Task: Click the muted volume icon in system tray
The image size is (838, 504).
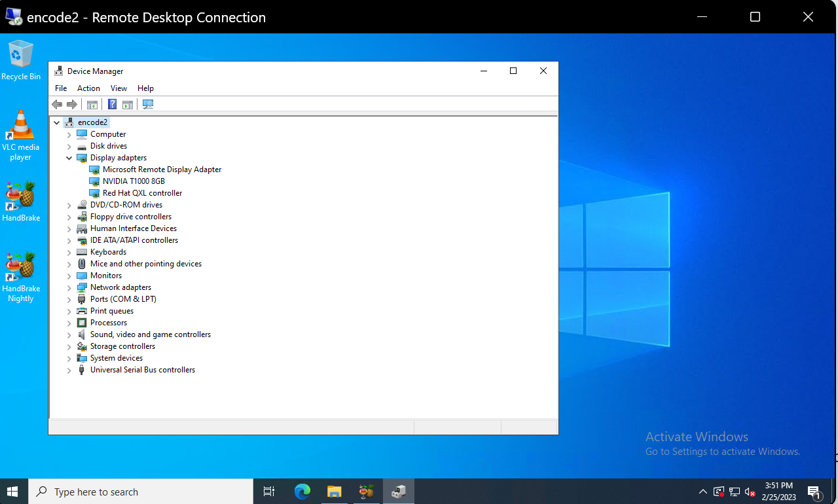Action: click(x=750, y=492)
